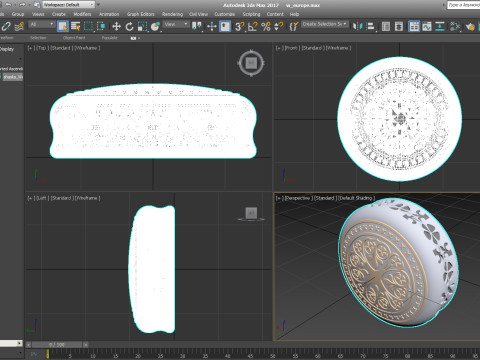Image resolution: width=480 pixels, height=360 pixels.
Task: Expand ribbon options arrow beside Populate
Action: tap(139, 38)
